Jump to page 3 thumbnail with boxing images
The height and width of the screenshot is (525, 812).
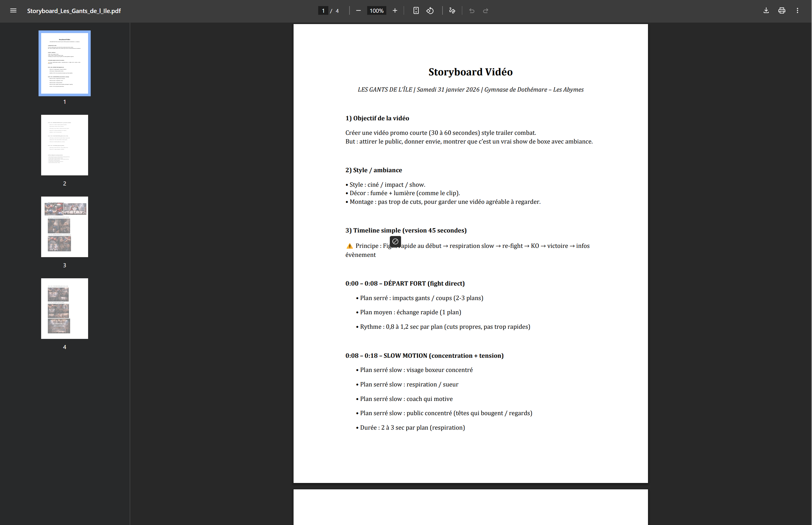64,227
